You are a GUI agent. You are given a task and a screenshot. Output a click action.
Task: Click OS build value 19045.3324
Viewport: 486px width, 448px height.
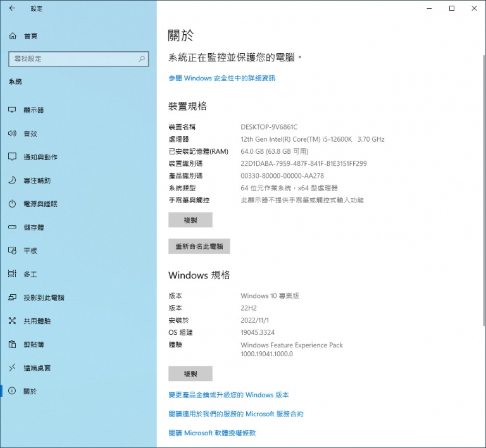[x=258, y=332]
